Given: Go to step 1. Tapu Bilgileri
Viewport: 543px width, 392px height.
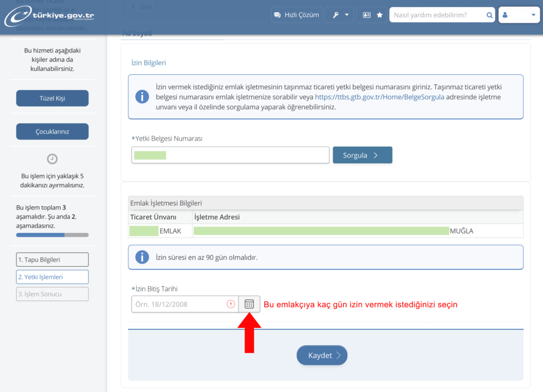Looking at the screenshot, I should tap(52, 259).
